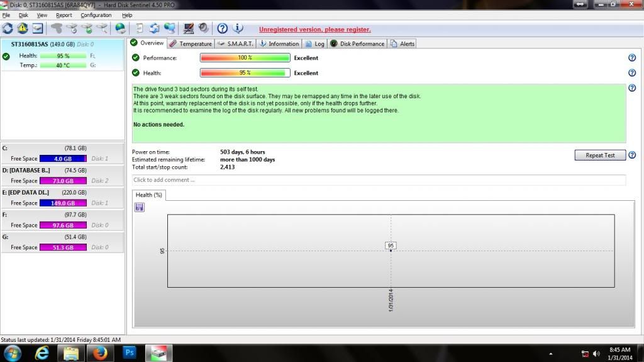Click the globe icon in the toolbar
This screenshot has height=362, width=644.
120,28
